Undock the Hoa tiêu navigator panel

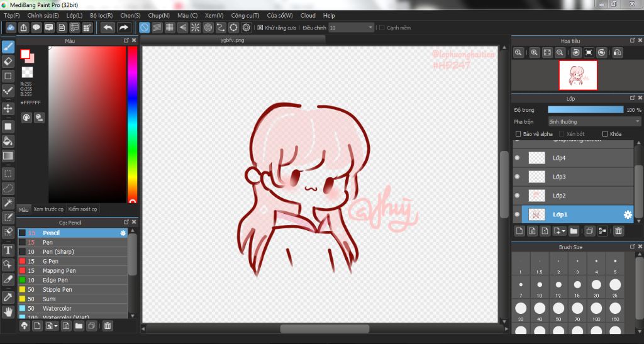pyautogui.click(x=633, y=40)
